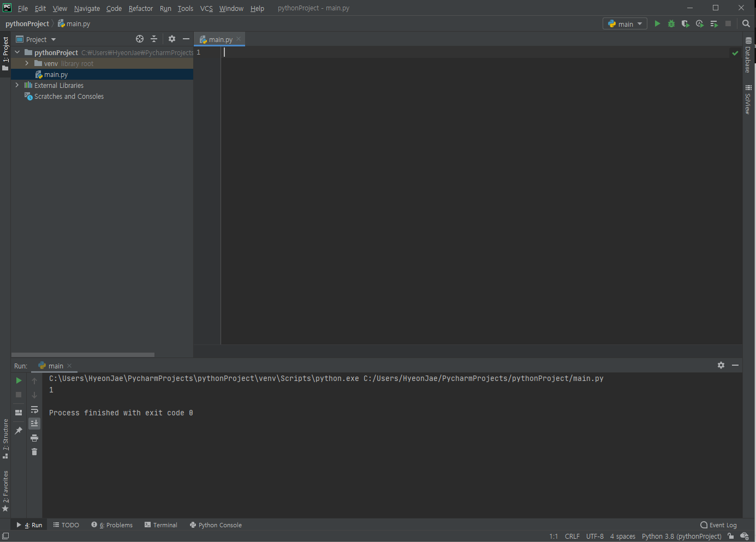756x542 pixels.
Task: Open the main run configuration dropdown
Action: (x=625, y=23)
